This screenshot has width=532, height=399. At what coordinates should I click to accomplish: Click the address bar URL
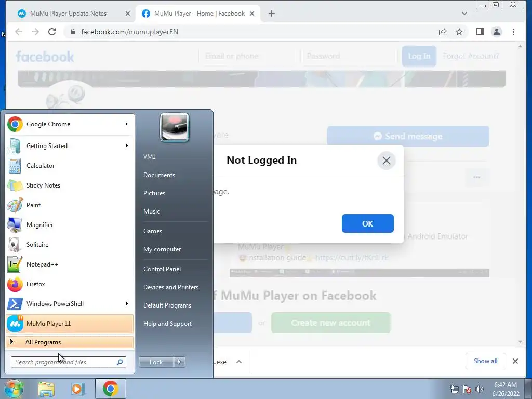pos(129,32)
